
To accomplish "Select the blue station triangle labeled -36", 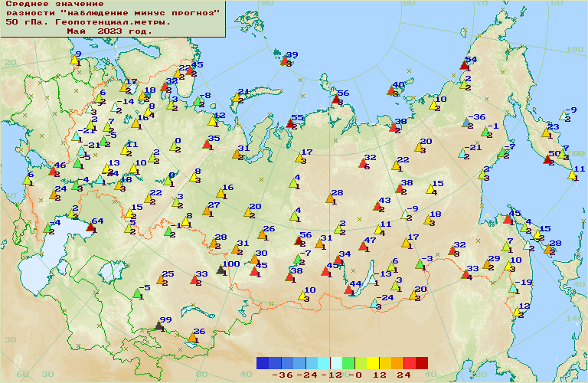I will [x=466, y=123].
